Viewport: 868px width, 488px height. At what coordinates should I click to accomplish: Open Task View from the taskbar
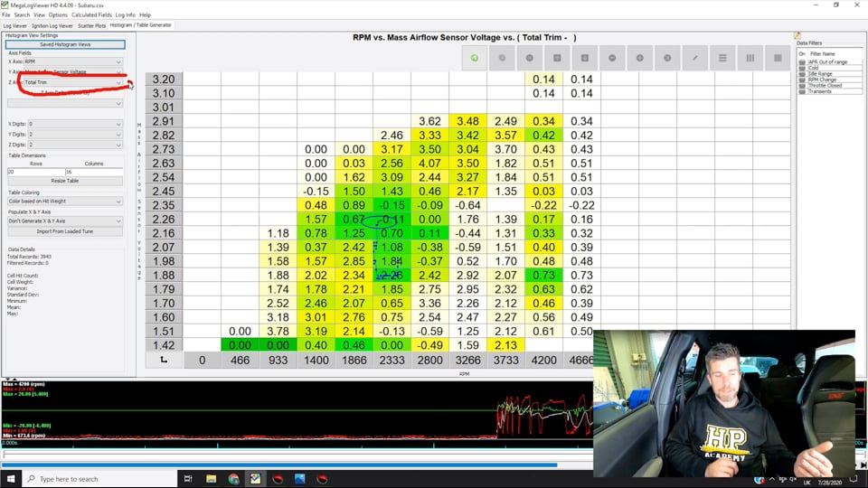click(x=188, y=479)
